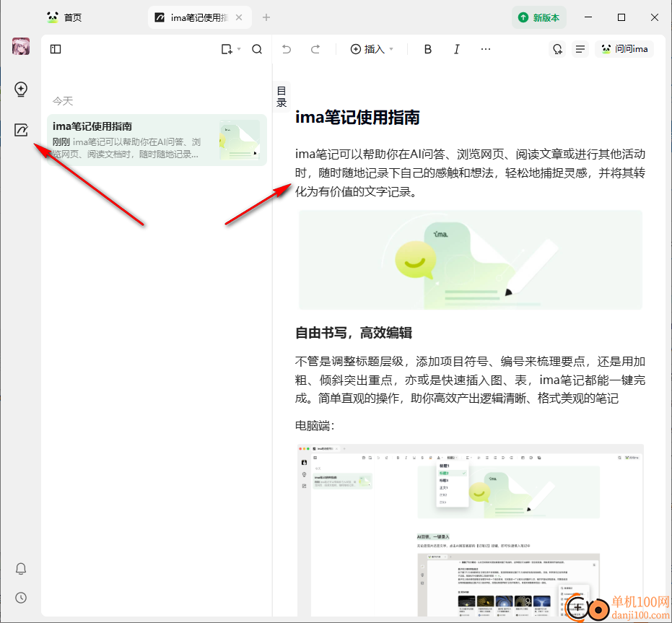This screenshot has height=623, width=672.
Task: Open the 插入 insert menu
Action: pyautogui.click(x=372, y=49)
